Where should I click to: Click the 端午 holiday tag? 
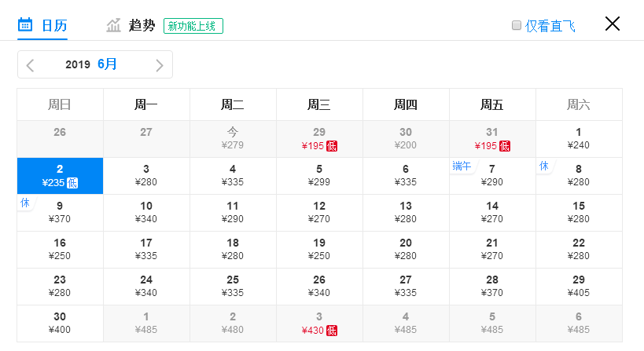click(462, 166)
